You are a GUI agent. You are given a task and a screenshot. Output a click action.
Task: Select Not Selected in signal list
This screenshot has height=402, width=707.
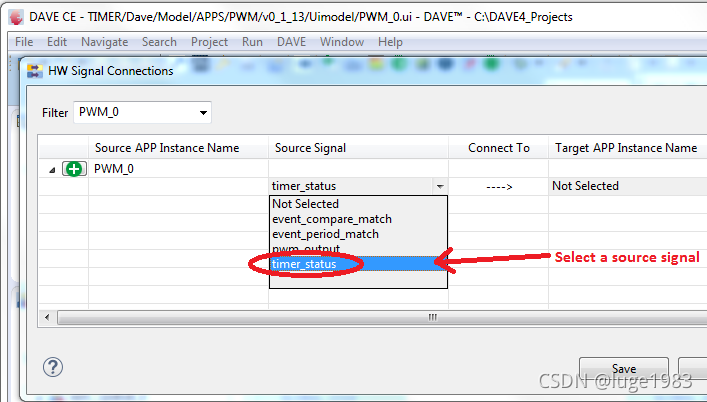tap(358, 204)
